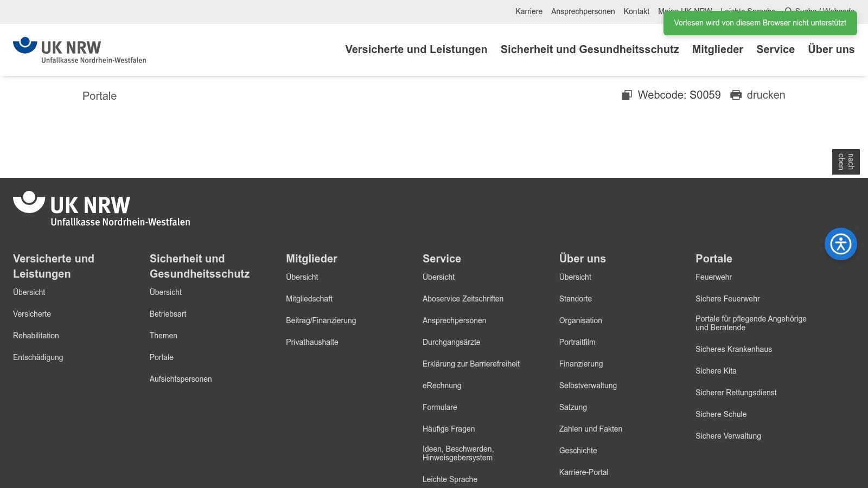The width and height of the screenshot is (868, 488).
Task: Click 'Leichte Sprache' footer link
Action: 450,479
